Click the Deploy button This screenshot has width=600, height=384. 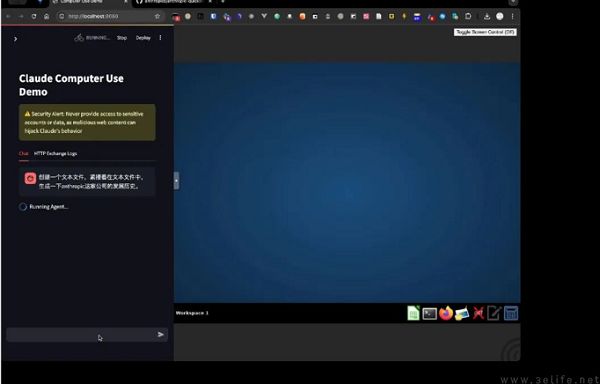143,37
